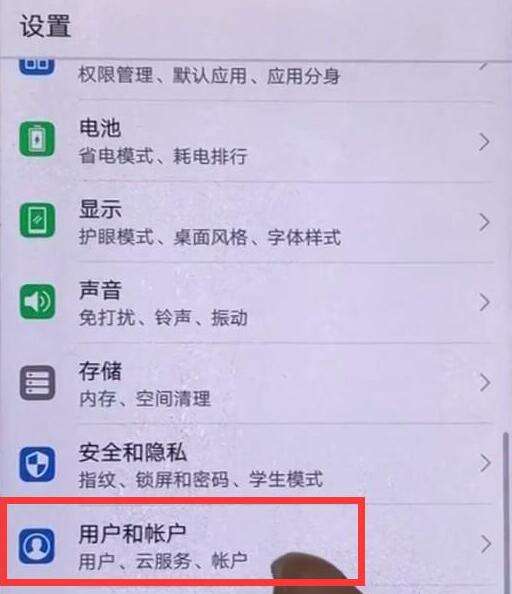Expand the chevron beside 声音
Image resolution: width=512 pixels, height=594 pixels.
[484, 303]
